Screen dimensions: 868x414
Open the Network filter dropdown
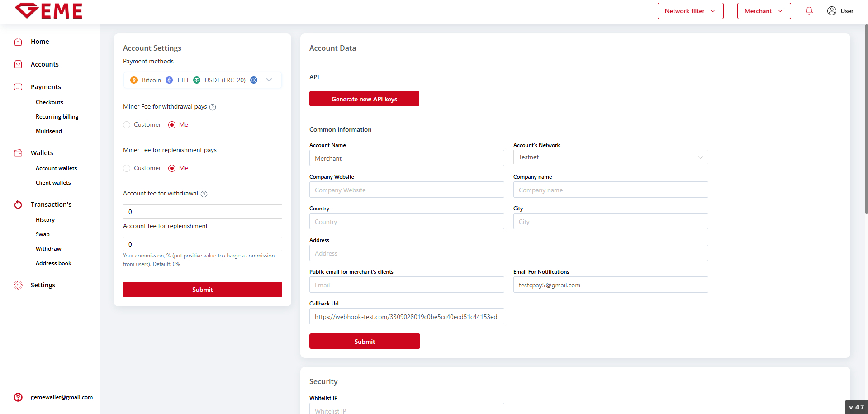click(690, 11)
